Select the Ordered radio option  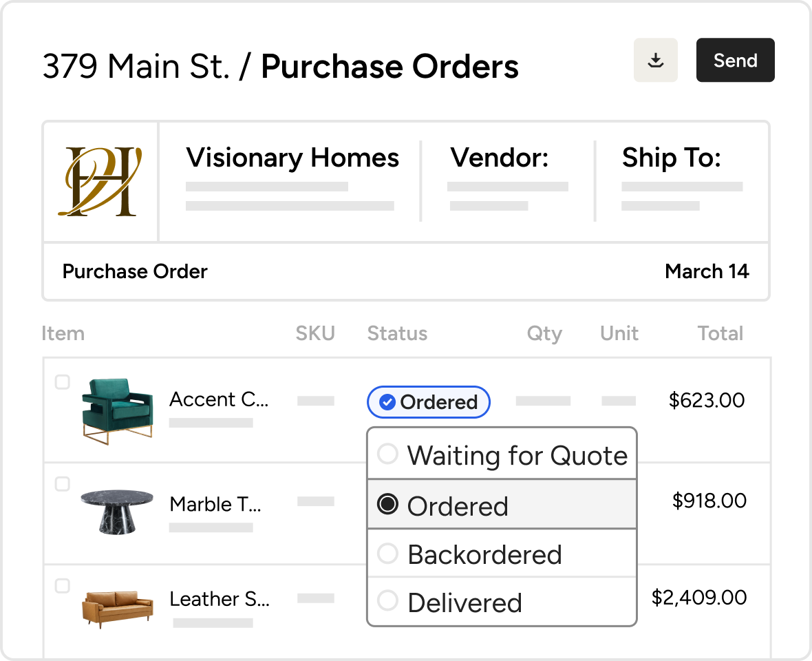[387, 505]
